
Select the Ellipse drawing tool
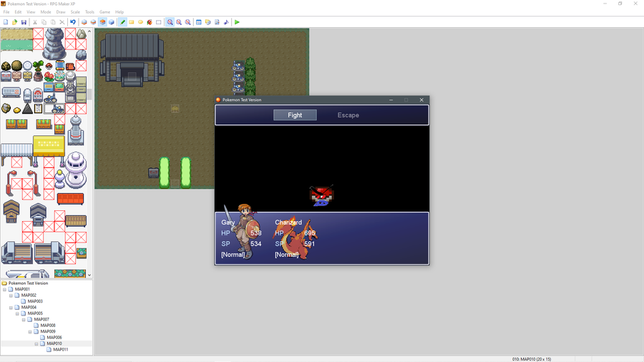(x=140, y=22)
